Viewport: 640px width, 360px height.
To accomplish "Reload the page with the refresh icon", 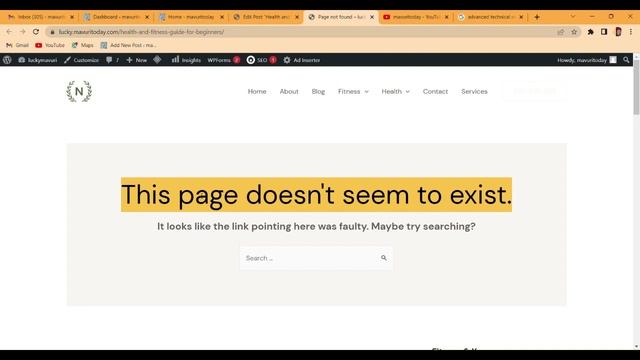I will tap(36, 32).
